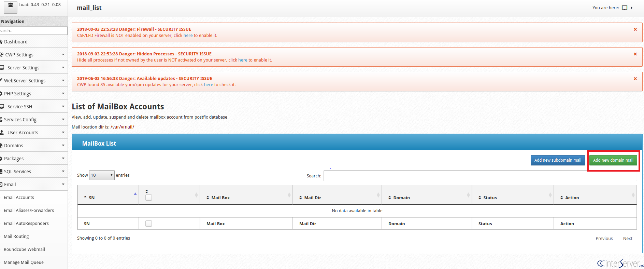Viewport: 644px width, 269px height.
Task: Go to Previous table page
Action: [604, 239]
